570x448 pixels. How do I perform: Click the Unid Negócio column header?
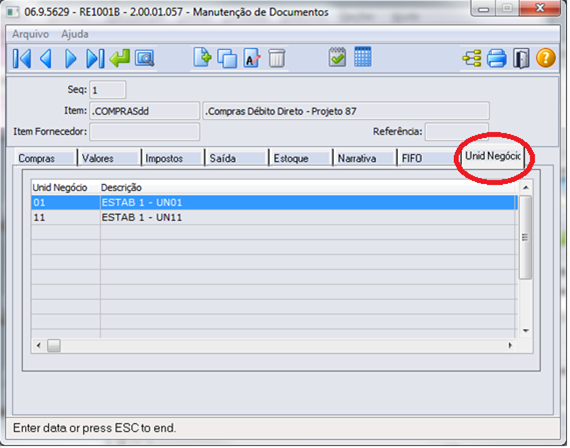(x=65, y=188)
